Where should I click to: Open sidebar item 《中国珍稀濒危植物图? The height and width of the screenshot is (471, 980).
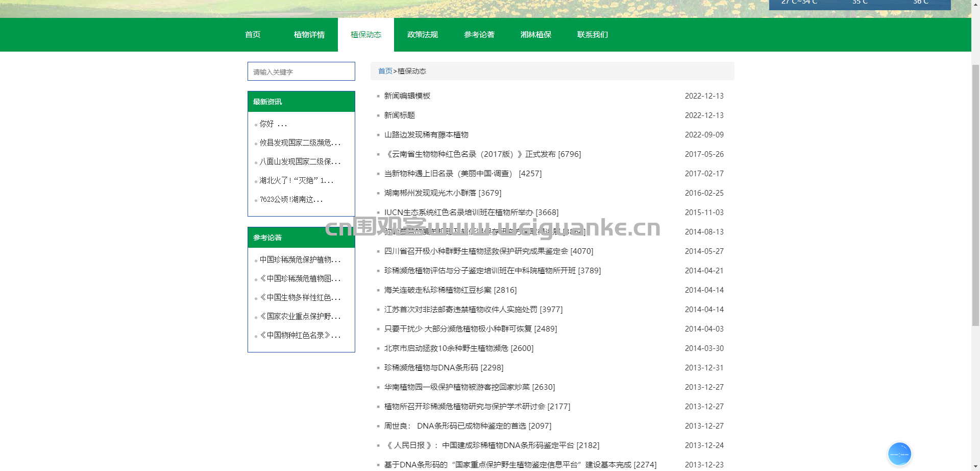[x=300, y=279]
